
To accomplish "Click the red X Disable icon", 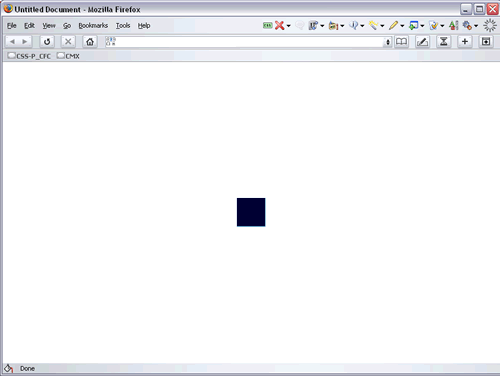I will [280, 25].
